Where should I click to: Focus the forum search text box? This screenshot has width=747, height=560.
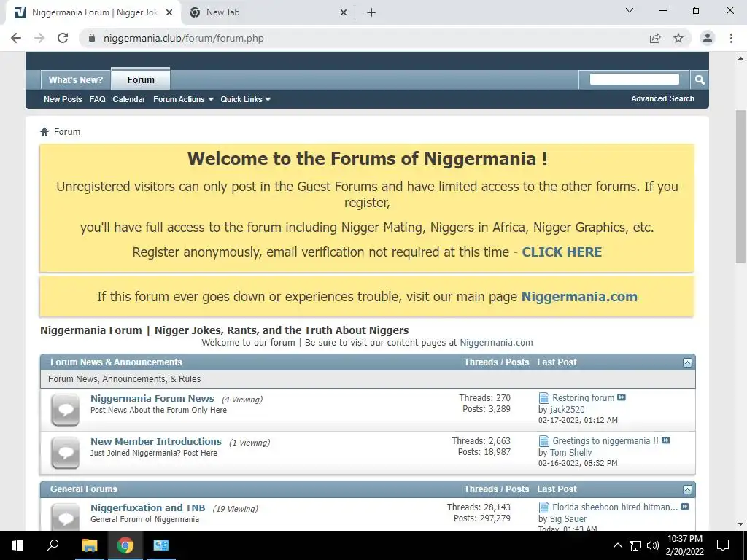(x=634, y=79)
